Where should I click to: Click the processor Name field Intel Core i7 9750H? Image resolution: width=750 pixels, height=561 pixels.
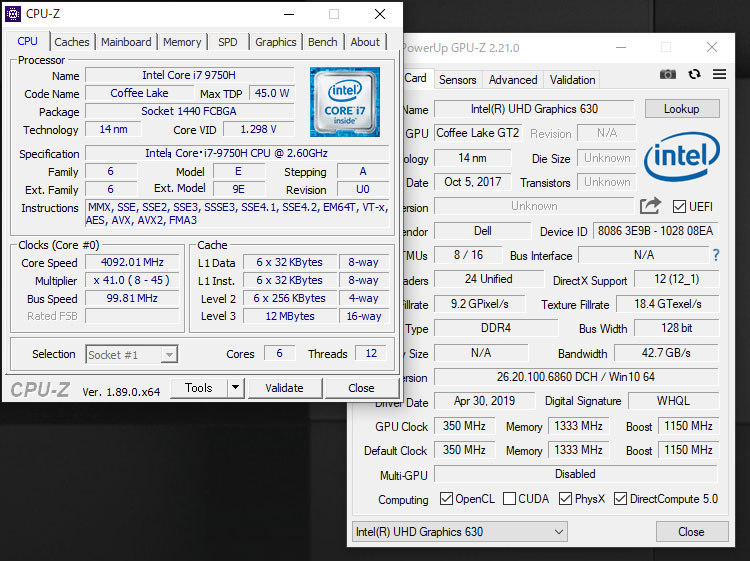[189, 75]
